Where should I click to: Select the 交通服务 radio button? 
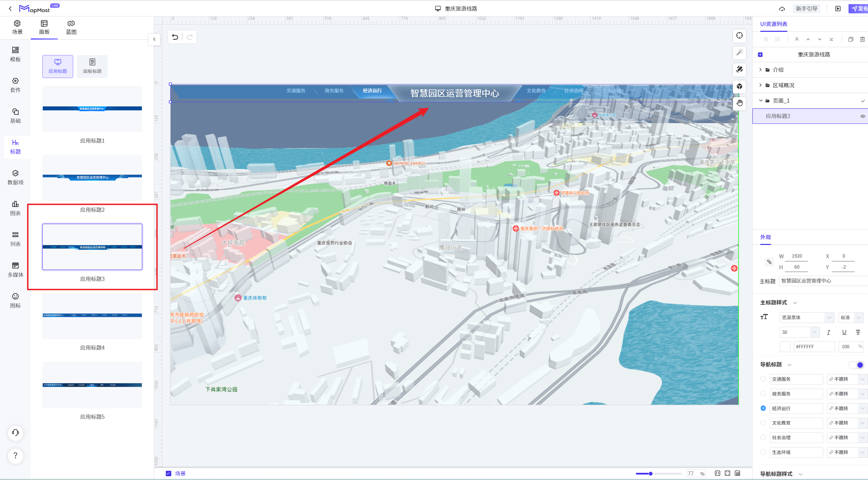[x=763, y=379]
